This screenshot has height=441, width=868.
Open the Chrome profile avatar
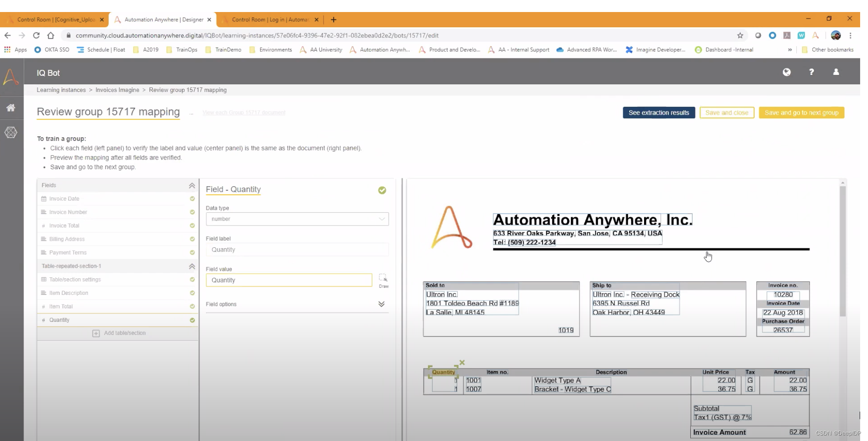click(x=836, y=35)
